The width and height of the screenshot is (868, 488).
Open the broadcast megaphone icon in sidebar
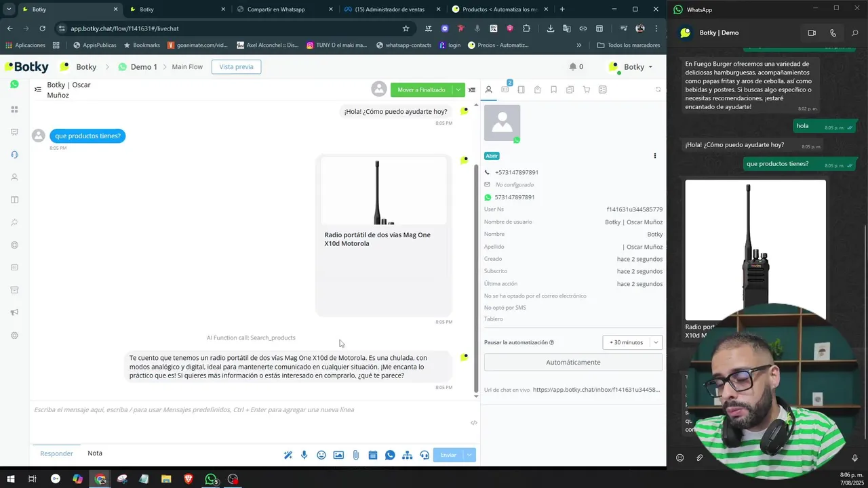(x=14, y=312)
